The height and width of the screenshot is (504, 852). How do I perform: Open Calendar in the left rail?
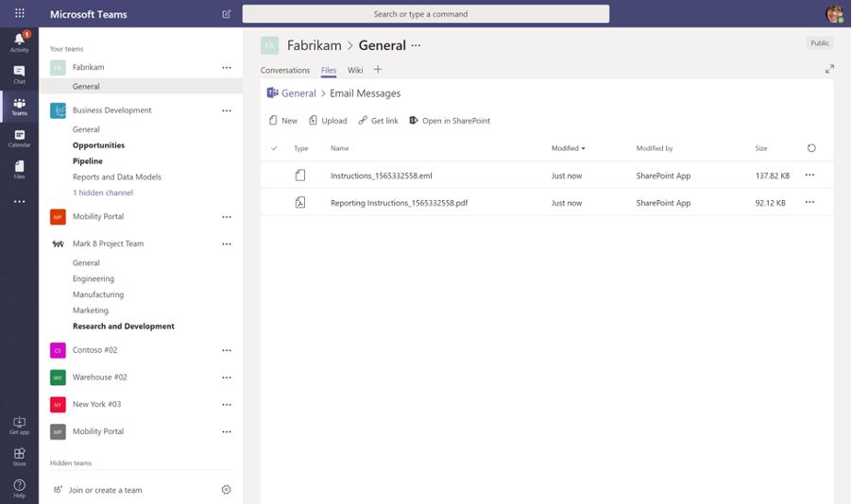point(20,138)
